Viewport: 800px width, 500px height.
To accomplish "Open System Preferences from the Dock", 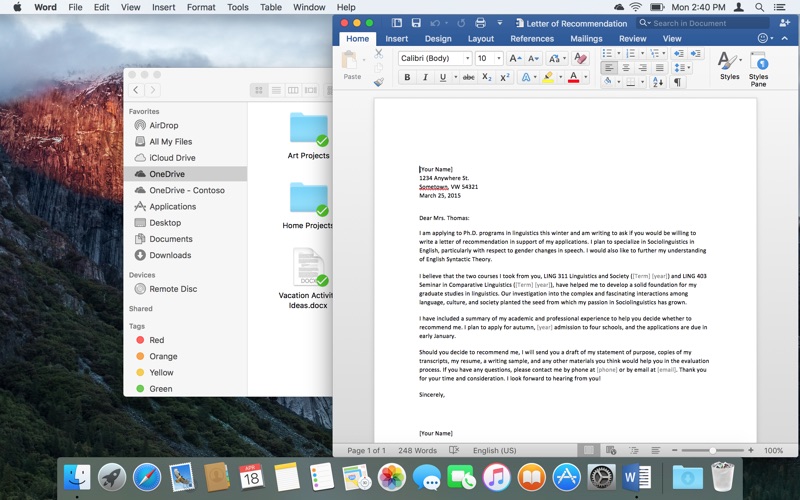I will [602, 478].
